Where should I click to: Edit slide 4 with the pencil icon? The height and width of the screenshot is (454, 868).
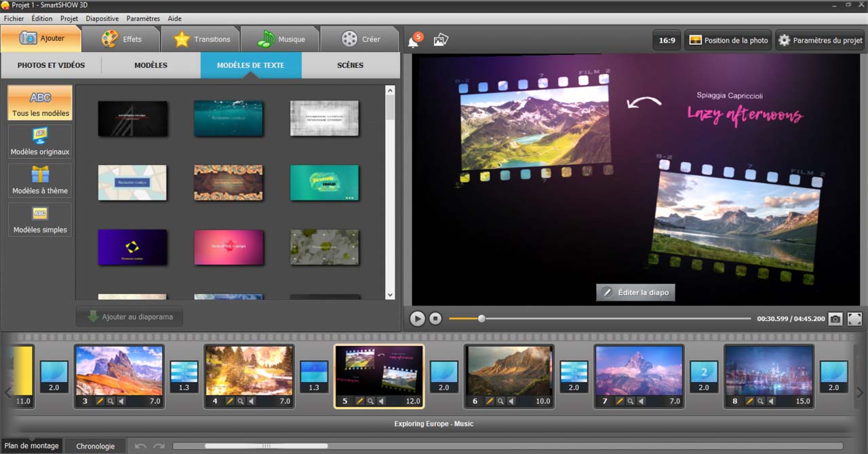point(229,401)
